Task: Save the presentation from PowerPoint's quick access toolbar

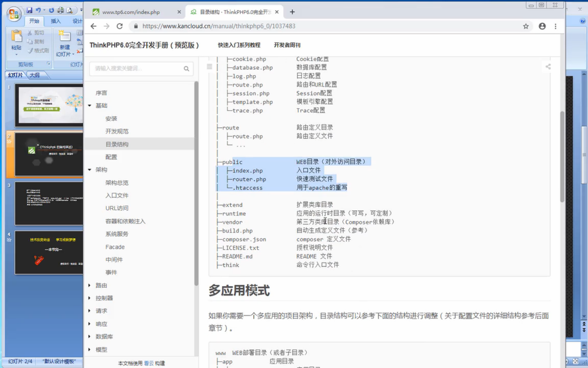Action: [x=29, y=10]
